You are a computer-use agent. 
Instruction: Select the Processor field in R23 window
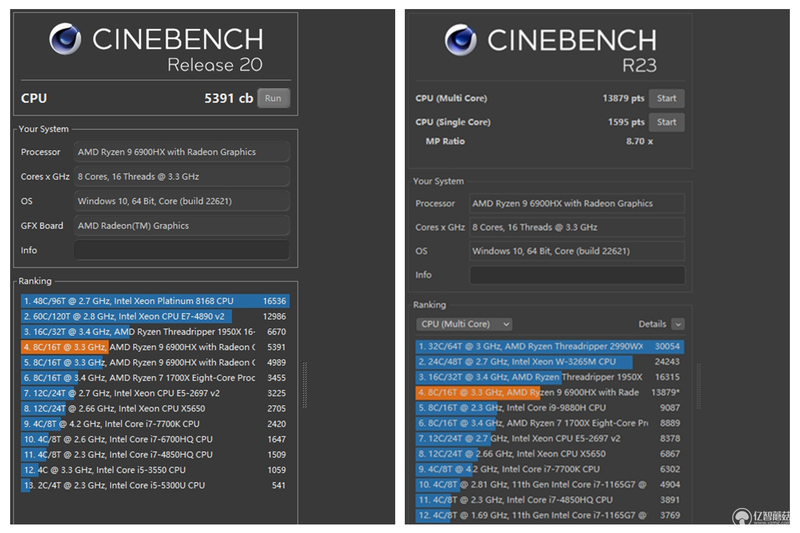click(x=577, y=203)
